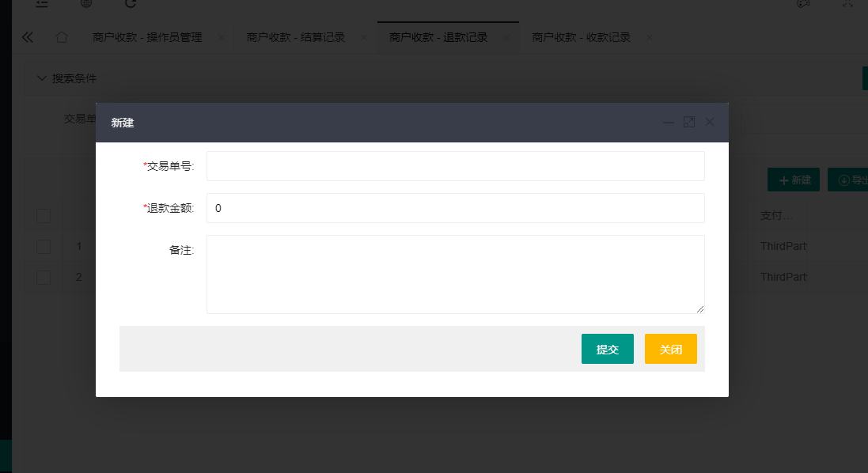Check the checkbox on table row 2
This screenshot has height=473, width=868.
[44, 277]
